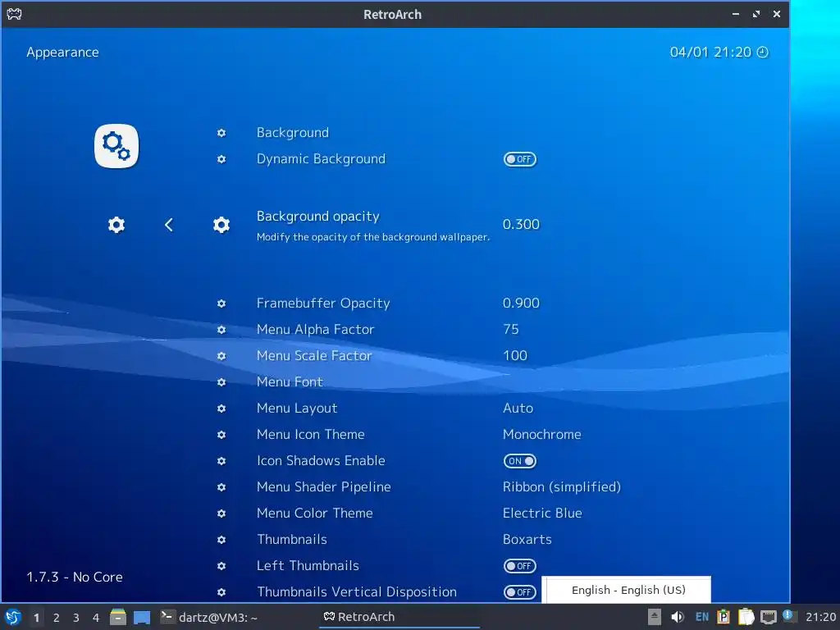The height and width of the screenshot is (630, 840).
Task: Change Menu Shader Pipeline value Ribbon (simplified)
Action: pos(561,487)
